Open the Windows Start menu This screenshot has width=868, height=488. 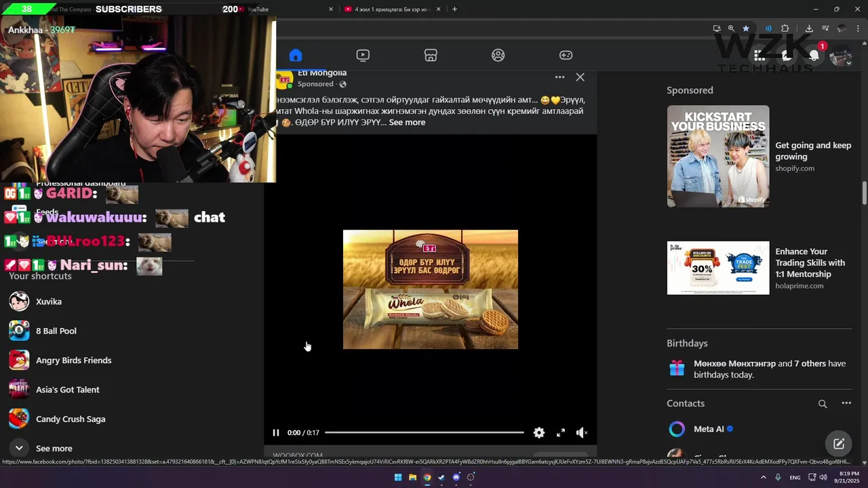coord(398,477)
